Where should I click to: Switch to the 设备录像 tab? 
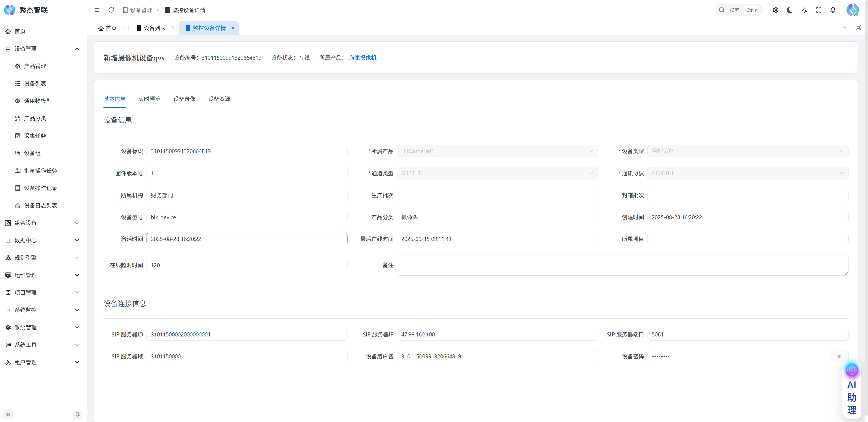tap(184, 99)
